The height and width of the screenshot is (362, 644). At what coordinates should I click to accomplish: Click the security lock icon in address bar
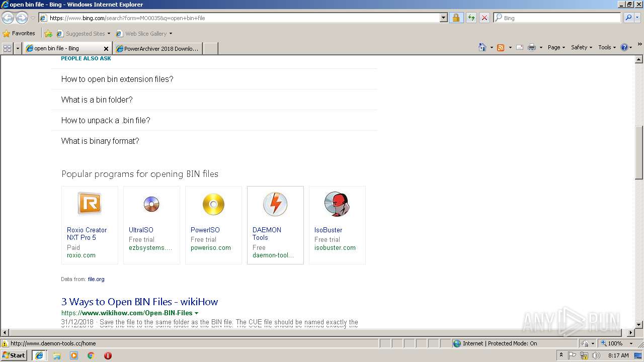pyautogui.click(x=456, y=18)
